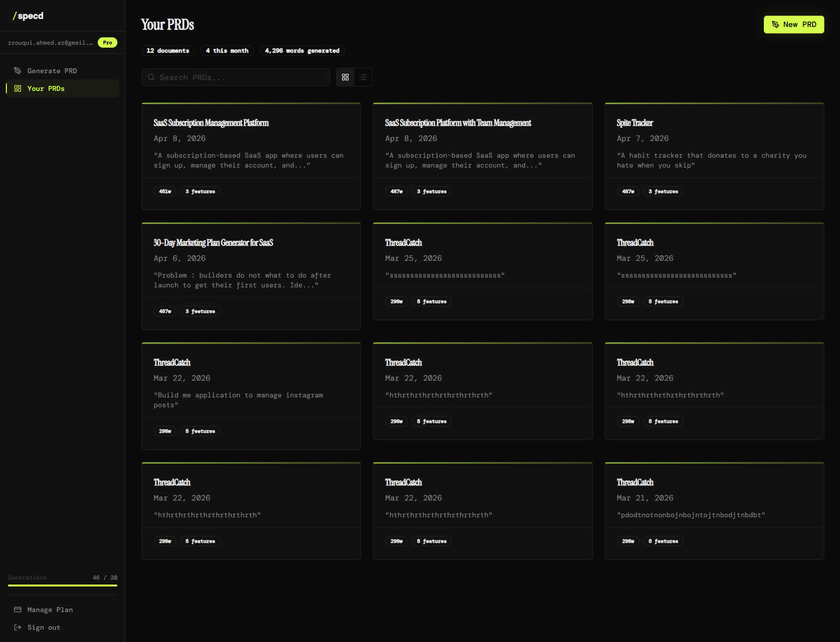Click the user email address
Image resolution: width=840 pixels, height=642 pixels.
pos(50,43)
